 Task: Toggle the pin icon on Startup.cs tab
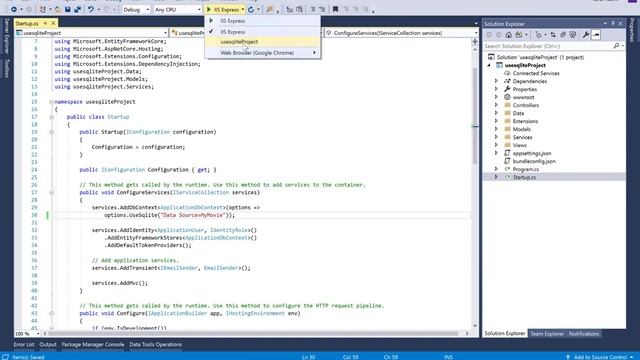pyautogui.click(x=45, y=23)
